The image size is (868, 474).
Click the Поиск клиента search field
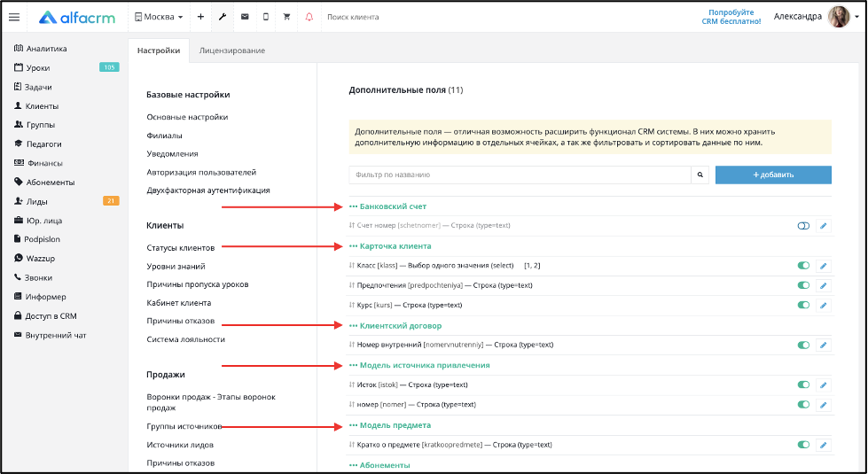[x=355, y=17]
